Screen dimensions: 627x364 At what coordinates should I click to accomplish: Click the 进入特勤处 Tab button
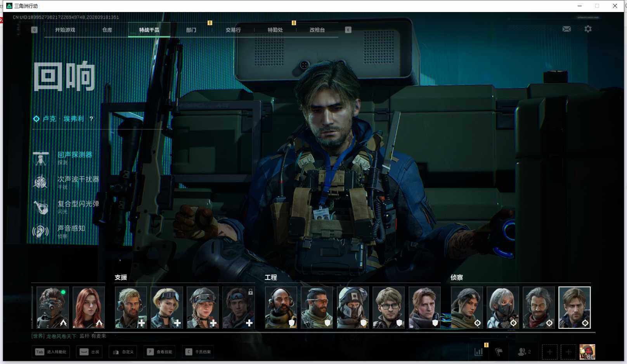coord(51,352)
